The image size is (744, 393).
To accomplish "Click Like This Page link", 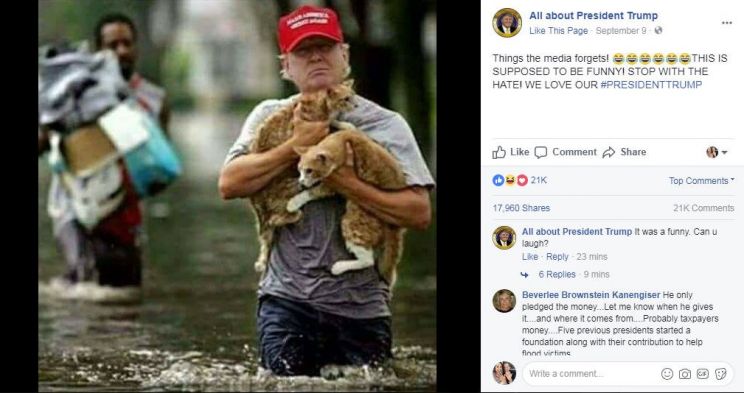I will click(x=558, y=30).
